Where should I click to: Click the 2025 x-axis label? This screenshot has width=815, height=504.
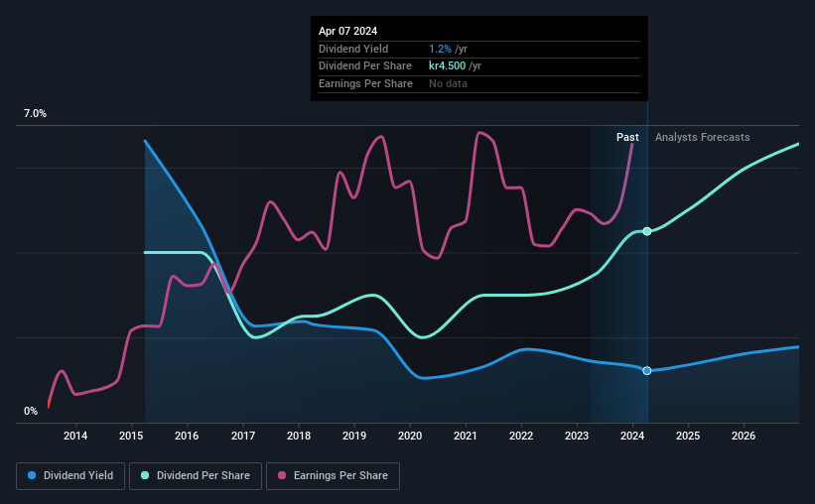point(688,436)
